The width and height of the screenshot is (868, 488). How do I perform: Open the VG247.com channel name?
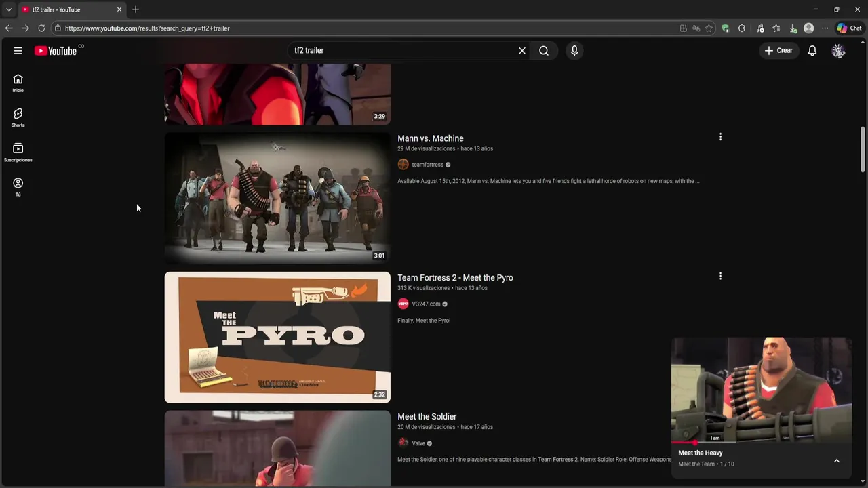(426, 304)
